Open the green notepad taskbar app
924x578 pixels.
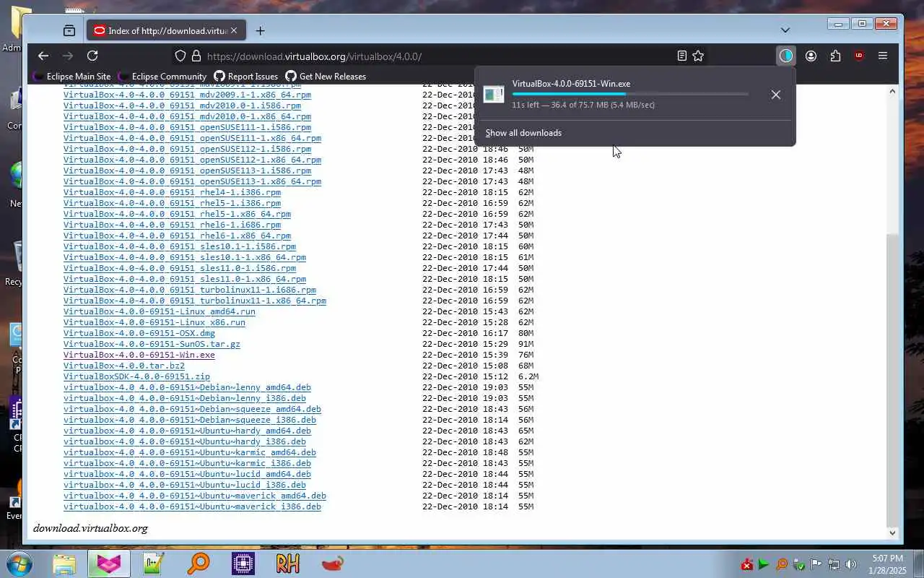click(154, 564)
